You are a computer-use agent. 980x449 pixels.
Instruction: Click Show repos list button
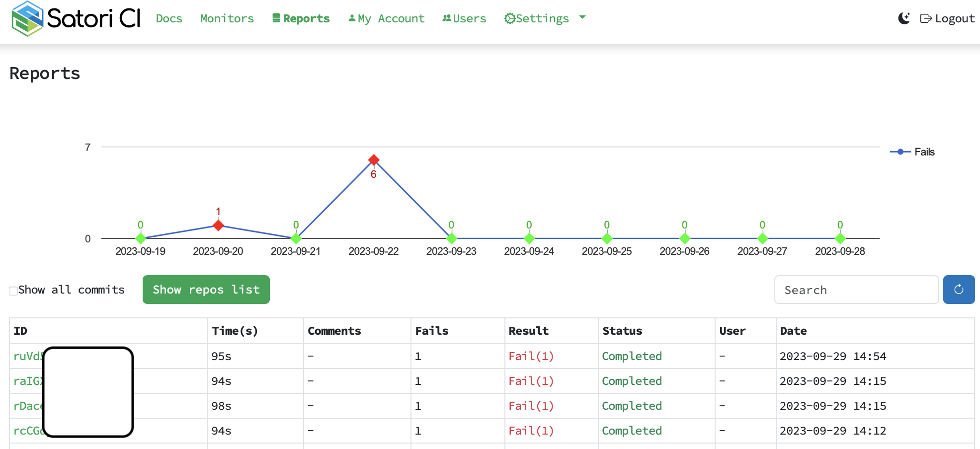point(206,290)
